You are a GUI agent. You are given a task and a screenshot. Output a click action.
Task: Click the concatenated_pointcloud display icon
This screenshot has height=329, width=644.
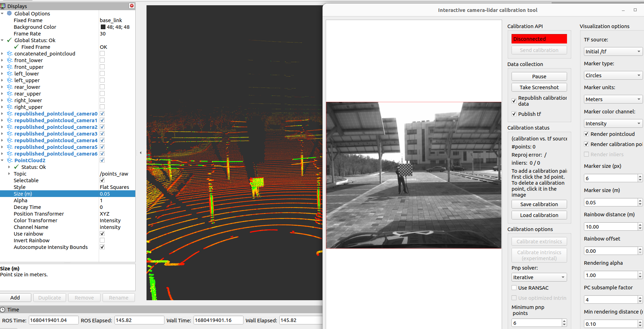(9, 53)
